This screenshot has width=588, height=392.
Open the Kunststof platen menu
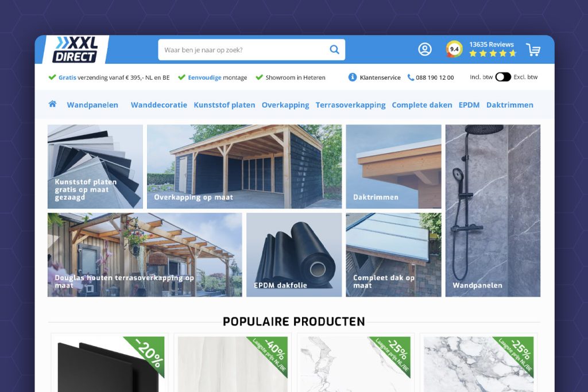(224, 105)
